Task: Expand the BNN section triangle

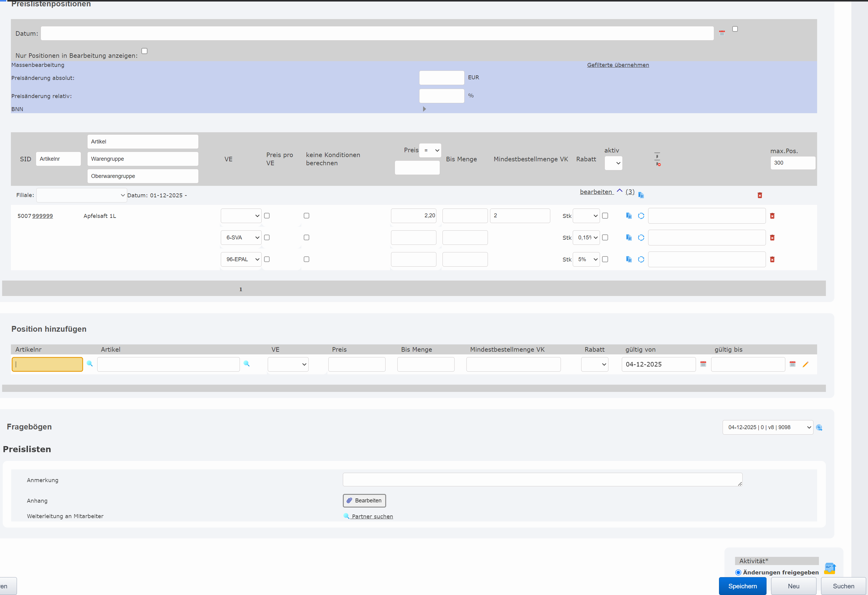Action: [424, 109]
